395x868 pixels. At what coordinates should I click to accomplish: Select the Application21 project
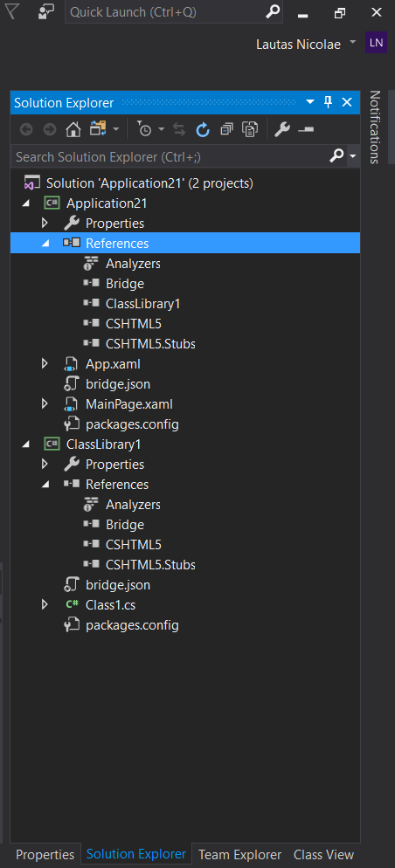coord(107,203)
